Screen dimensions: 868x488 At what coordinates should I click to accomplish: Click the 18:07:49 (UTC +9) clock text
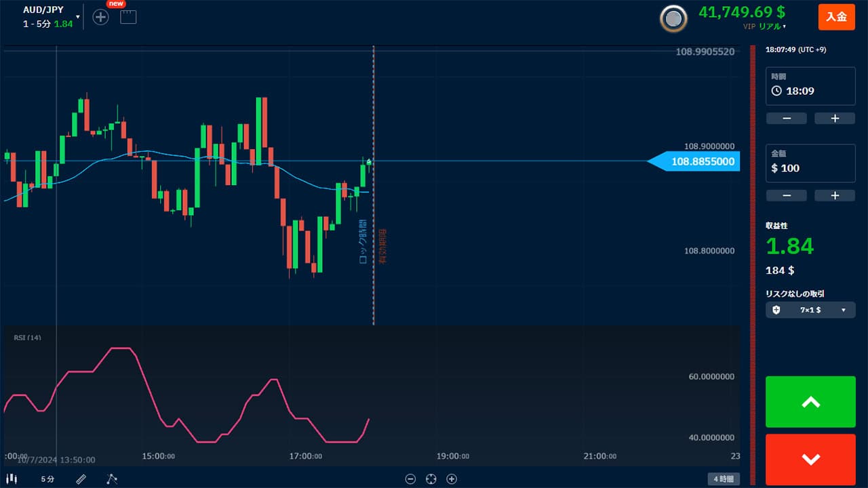[x=796, y=49]
